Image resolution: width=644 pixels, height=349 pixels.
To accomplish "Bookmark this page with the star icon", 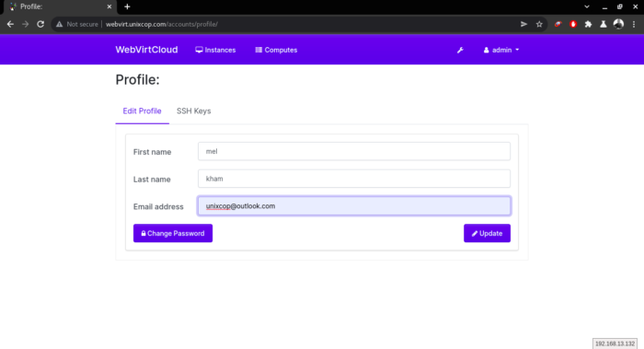I will (x=539, y=24).
